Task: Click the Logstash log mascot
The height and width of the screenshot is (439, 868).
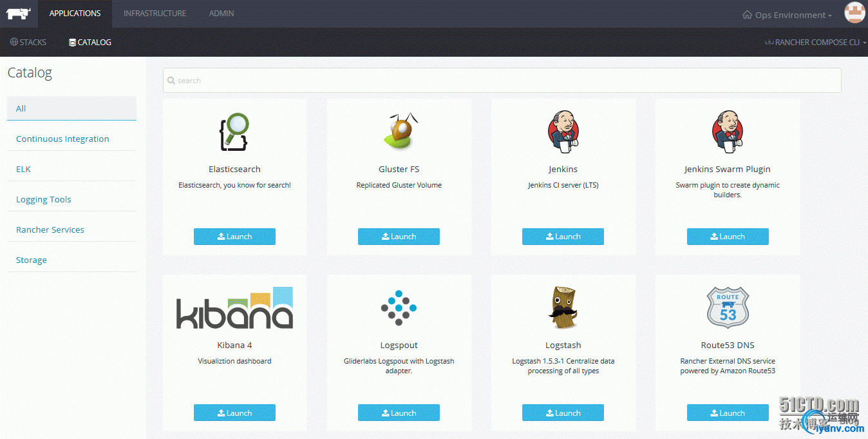Action: pos(563,308)
